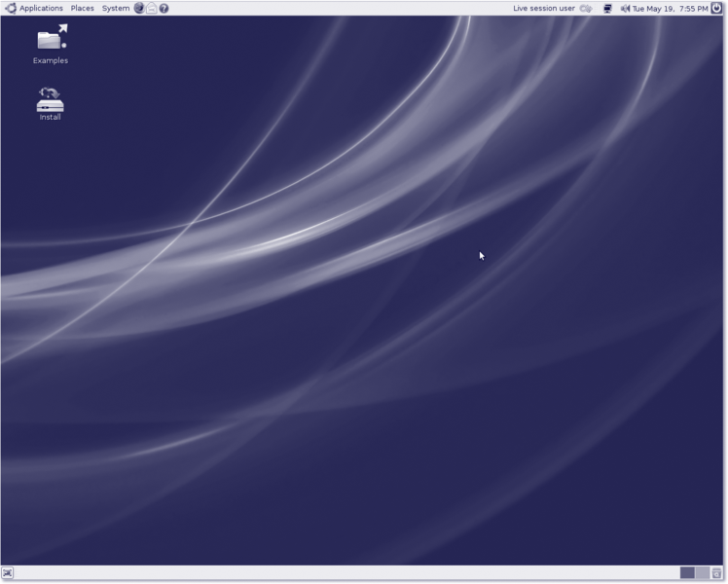Launch the Install icon on desktop
This screenshot has width=728, height=584.
[50, 99]
